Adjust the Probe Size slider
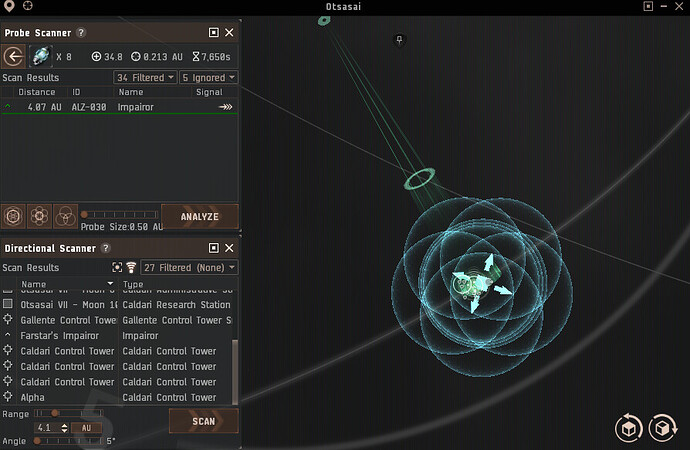This screenshot has height=450, width=690. tap(119, 215)
